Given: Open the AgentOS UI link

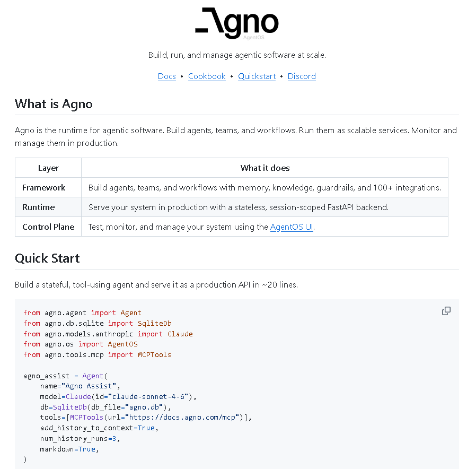Looking at the screenshot, I should click(291, 227).
